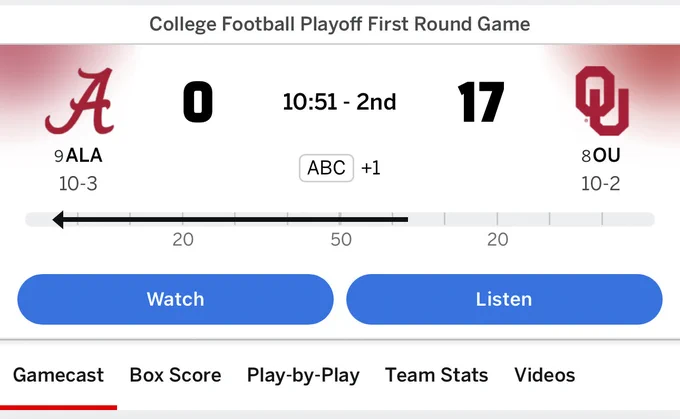
Task: Select the ABC broadcast network badge
Action: pos(327,168)
